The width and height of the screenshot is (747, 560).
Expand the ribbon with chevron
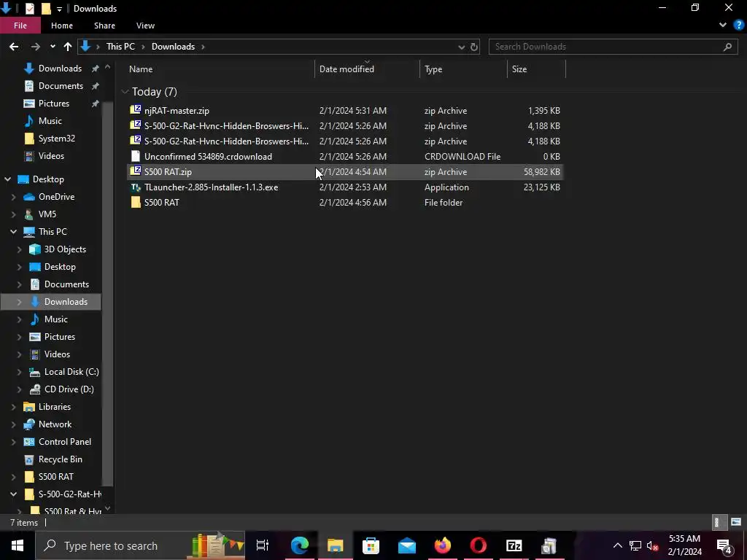tap(723, 26)
